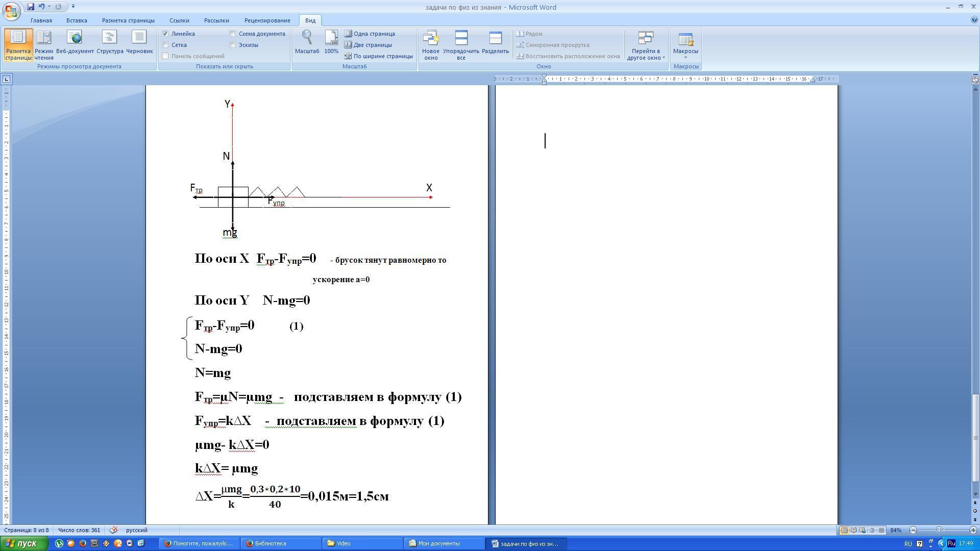Switch to Режим чтения view
Viewport: 980px width, 551px height.
coord(44,44)
